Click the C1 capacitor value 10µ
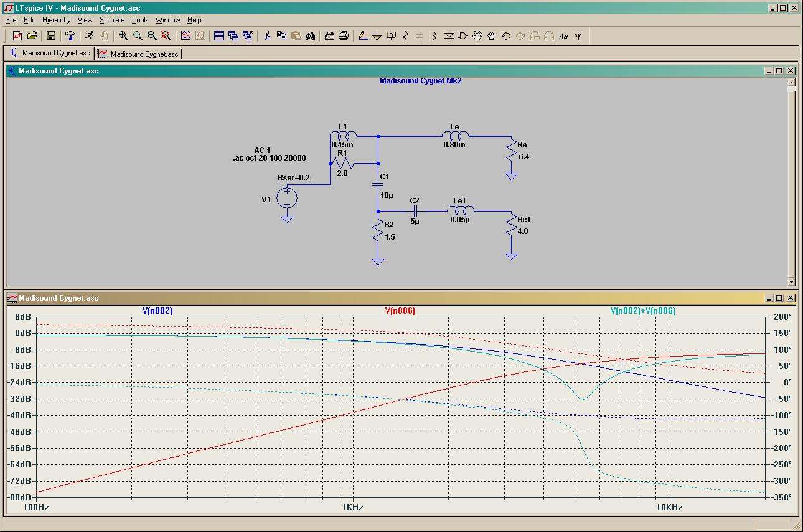Viewport: 803px width, 532px height. click(x=387, y=195)
